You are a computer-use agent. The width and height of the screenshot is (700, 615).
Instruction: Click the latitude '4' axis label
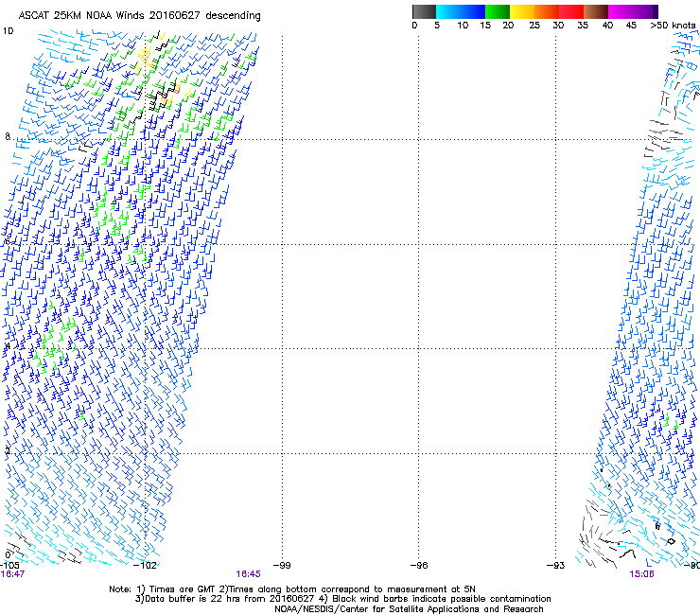[8, 346]
